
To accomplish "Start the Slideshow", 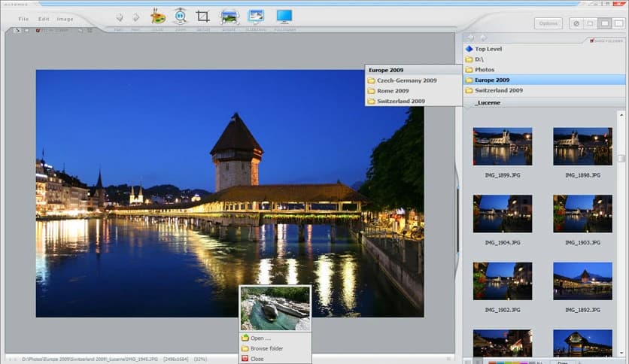I will coord(256,17).
